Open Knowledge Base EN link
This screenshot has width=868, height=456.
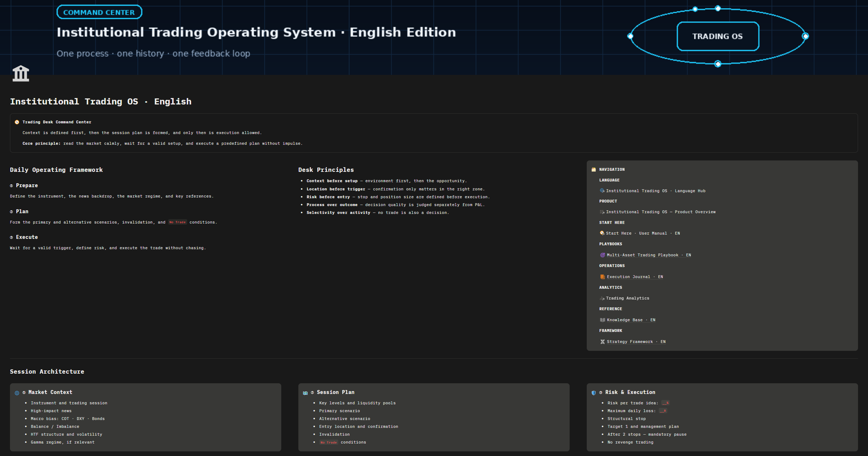coord(631,320)
